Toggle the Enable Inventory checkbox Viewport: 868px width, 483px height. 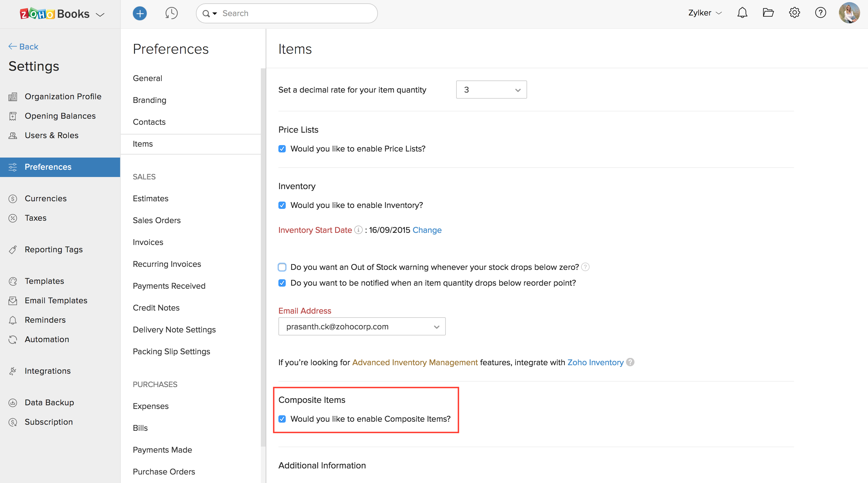pyautogui.click(x=282, y=205)
